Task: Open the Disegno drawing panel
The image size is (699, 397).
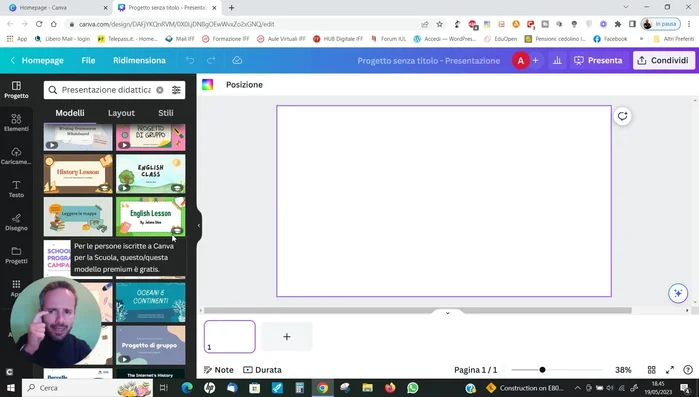Action: point(16,222)
